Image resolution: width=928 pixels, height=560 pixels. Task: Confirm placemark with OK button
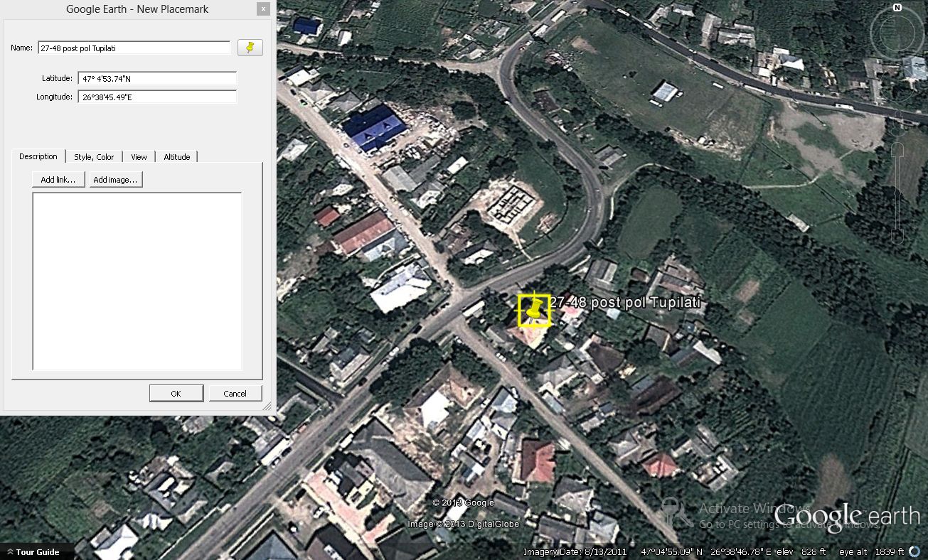click(x=176, y=394)
